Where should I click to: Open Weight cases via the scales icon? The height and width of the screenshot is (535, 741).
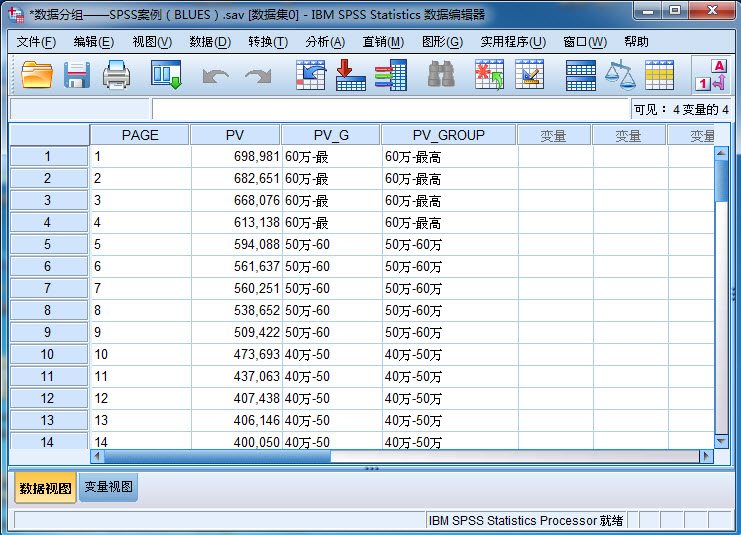620,75
